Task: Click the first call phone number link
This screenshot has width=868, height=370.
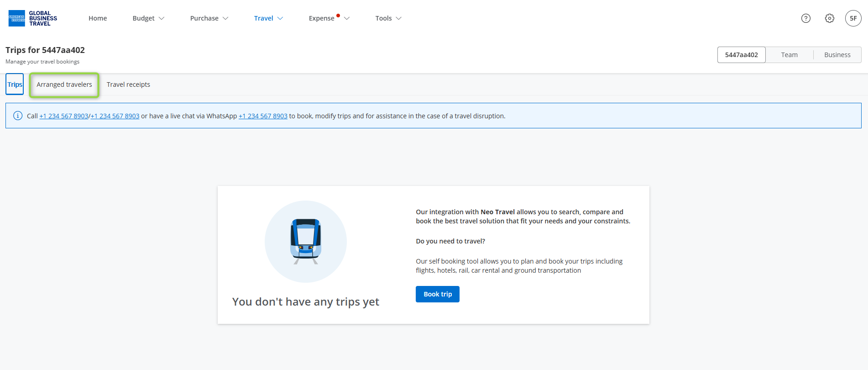Action: tap(63, 116)
